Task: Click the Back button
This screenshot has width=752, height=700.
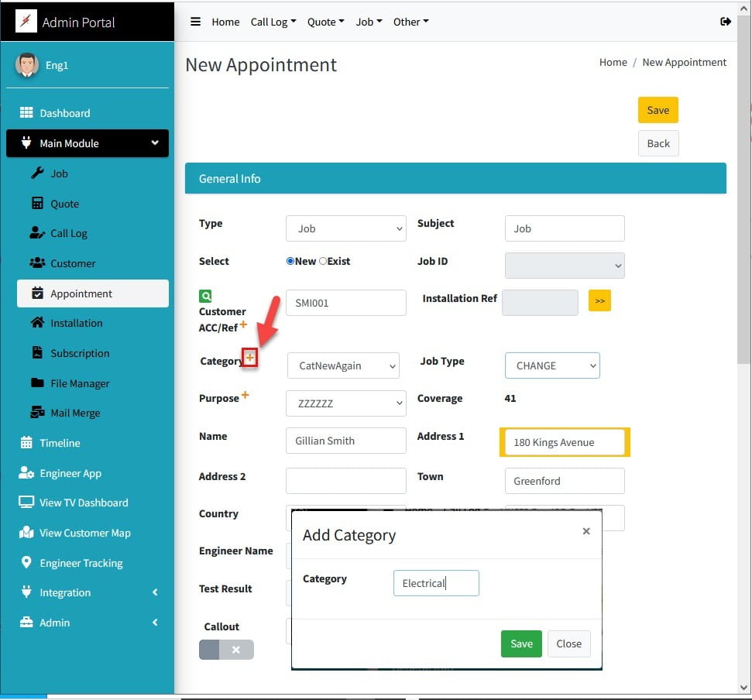Action: (658, 143)
